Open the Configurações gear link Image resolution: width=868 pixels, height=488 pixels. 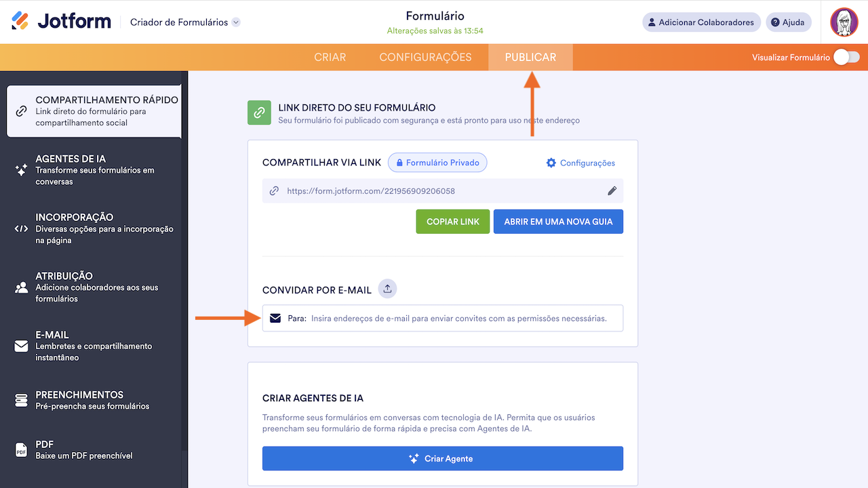(580, 163)
